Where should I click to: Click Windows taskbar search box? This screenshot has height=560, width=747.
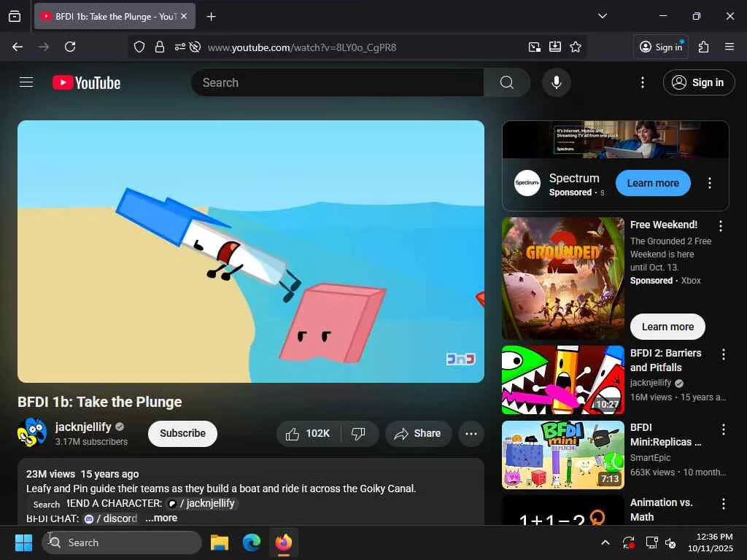coord(122,542)
